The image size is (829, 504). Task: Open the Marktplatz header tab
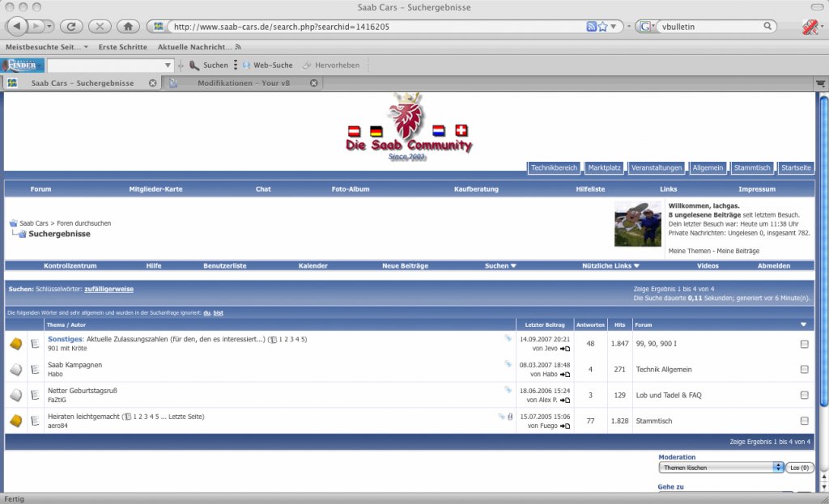click(604, 167)
